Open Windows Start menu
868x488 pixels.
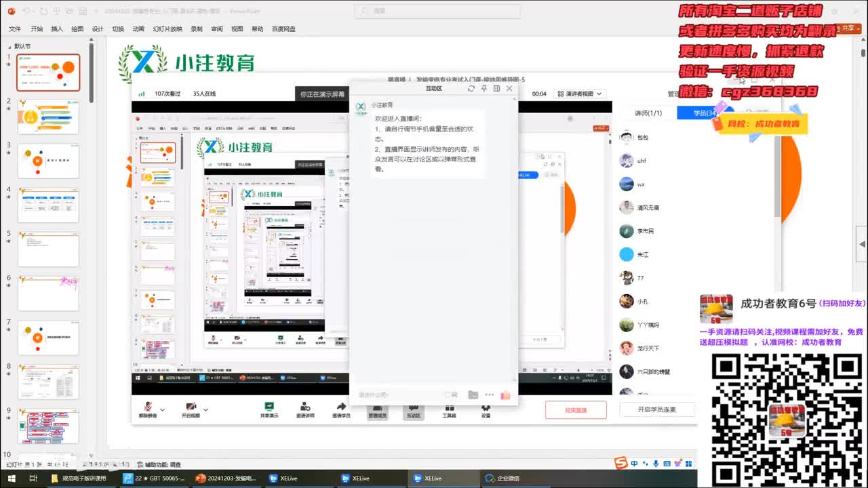11,478
